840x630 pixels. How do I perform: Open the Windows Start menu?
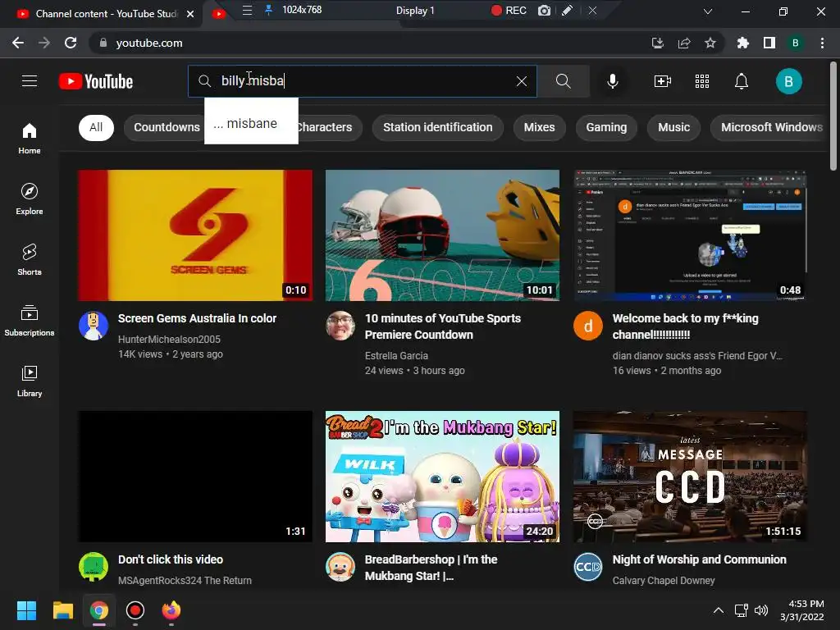(27, 610)
